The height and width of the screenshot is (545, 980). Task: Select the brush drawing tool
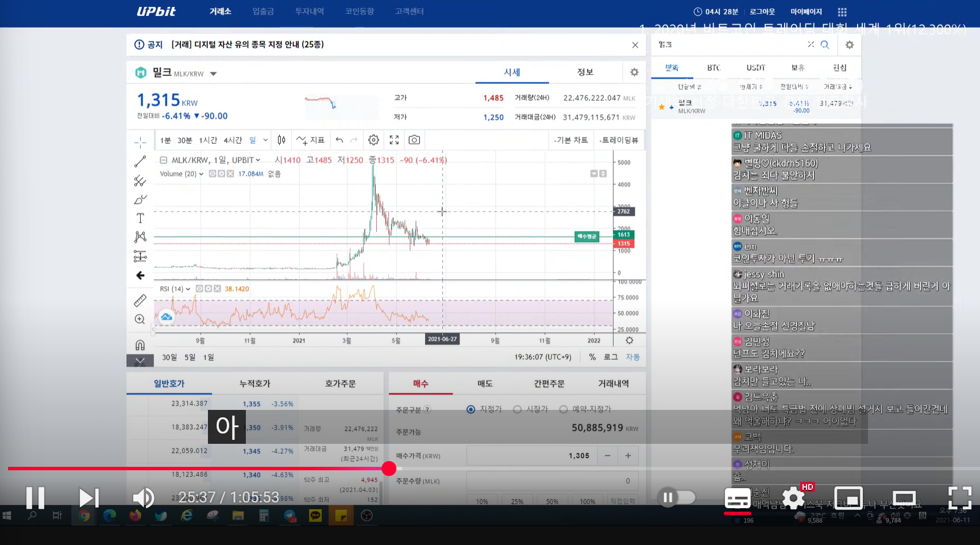(x=140, y=199)
